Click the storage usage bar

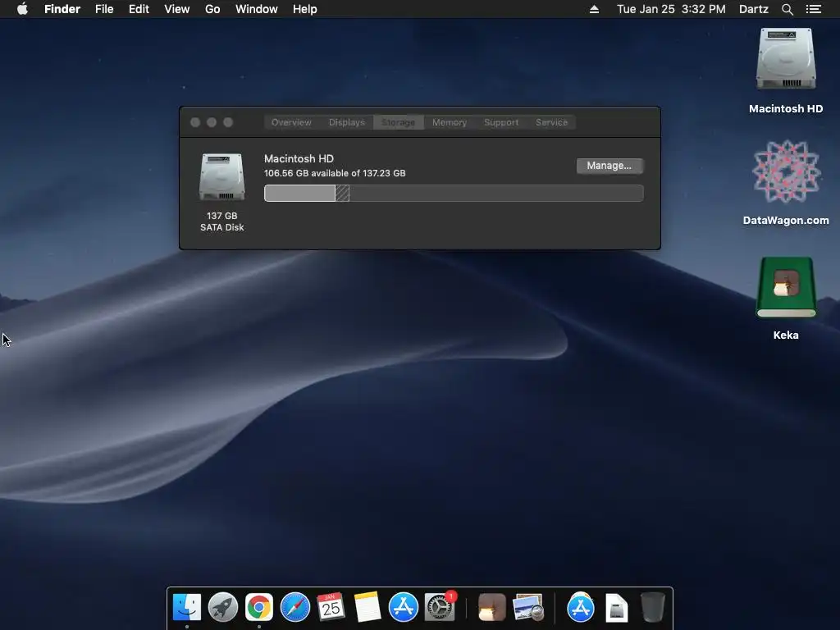tap(454, 193)
